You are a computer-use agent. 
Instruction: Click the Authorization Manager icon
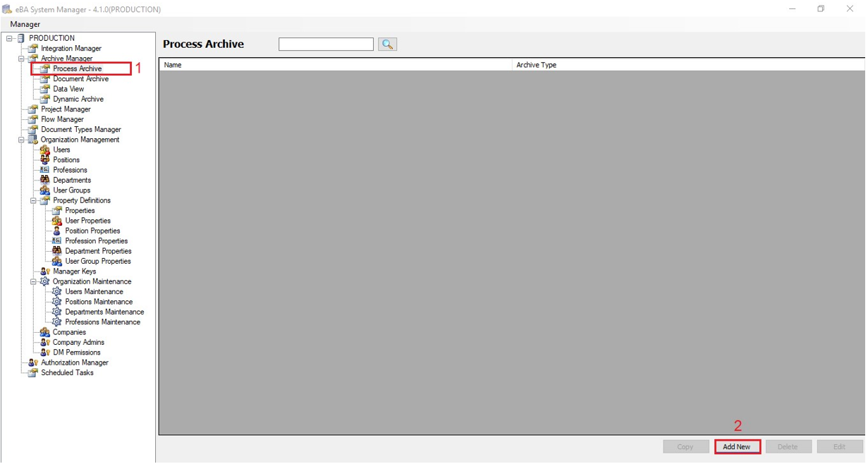[32, 362]
